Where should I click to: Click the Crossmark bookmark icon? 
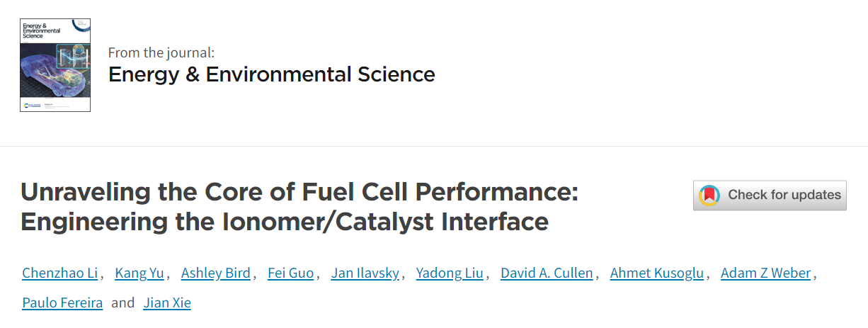point(709,195)
